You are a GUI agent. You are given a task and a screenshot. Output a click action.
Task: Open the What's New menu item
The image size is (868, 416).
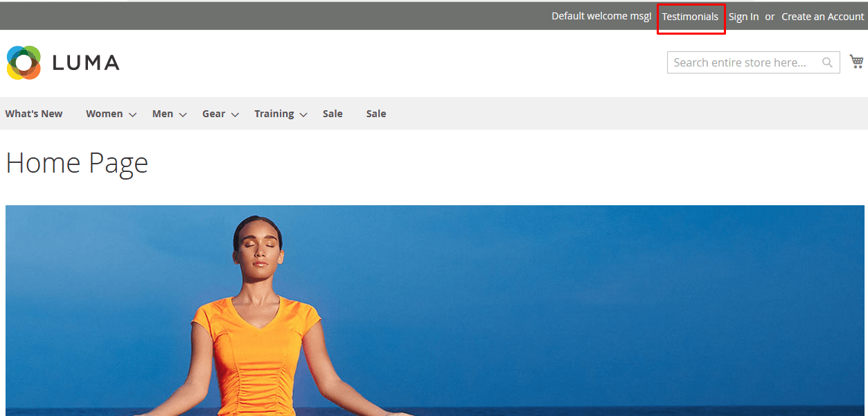coord(34,114)
